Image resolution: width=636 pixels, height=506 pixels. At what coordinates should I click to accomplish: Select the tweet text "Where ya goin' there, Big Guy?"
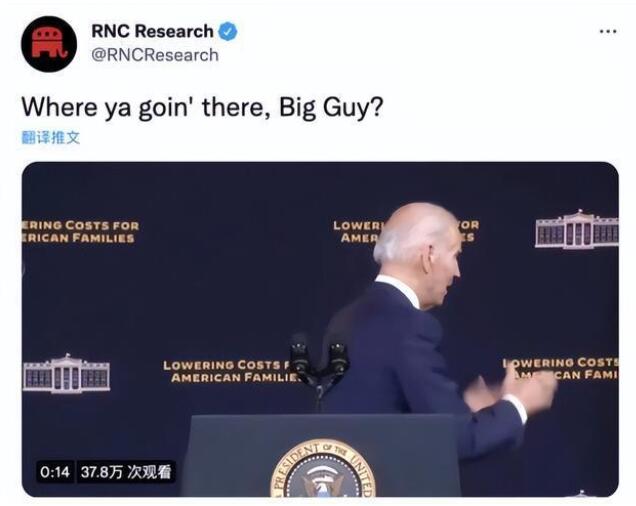point(202,108)
